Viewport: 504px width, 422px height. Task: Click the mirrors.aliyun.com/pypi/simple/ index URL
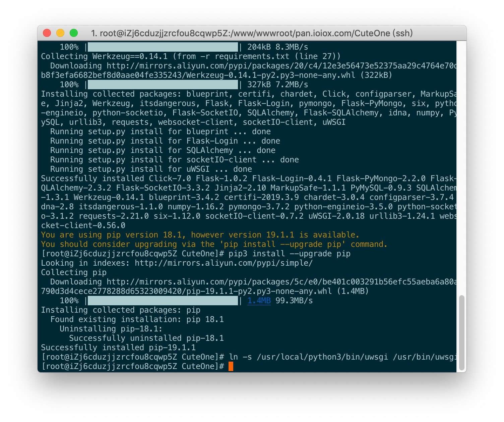pyautogui.click(x=224, y=263)
